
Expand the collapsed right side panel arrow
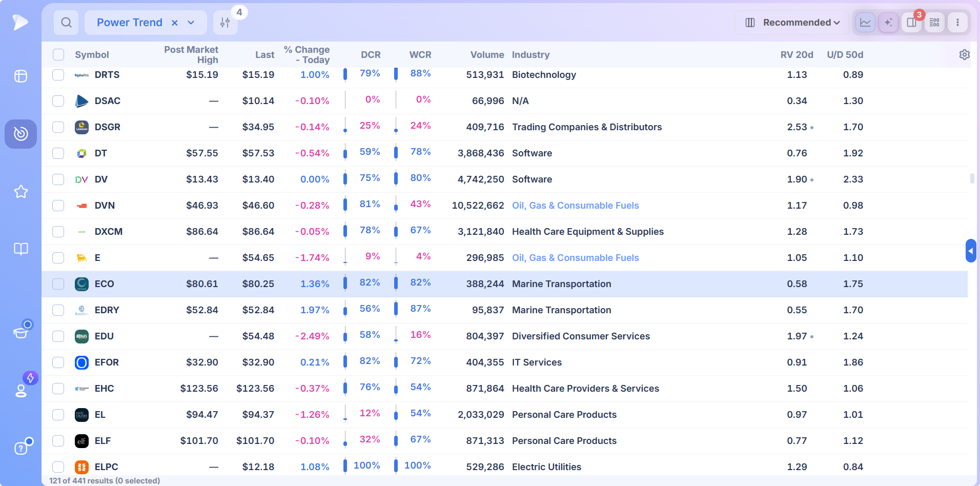click(970, 251)
